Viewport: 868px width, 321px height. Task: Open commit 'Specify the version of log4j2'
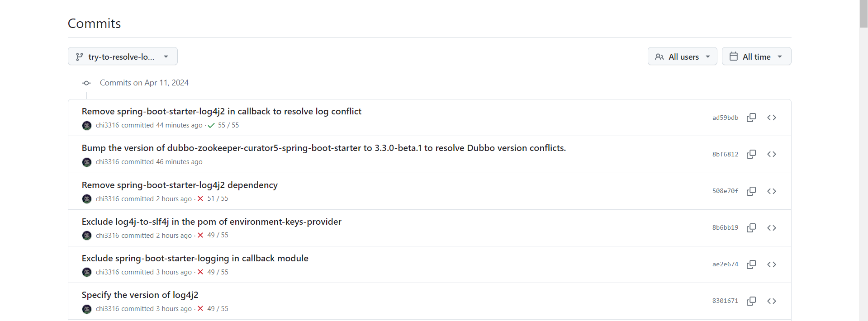pos(140,295)
